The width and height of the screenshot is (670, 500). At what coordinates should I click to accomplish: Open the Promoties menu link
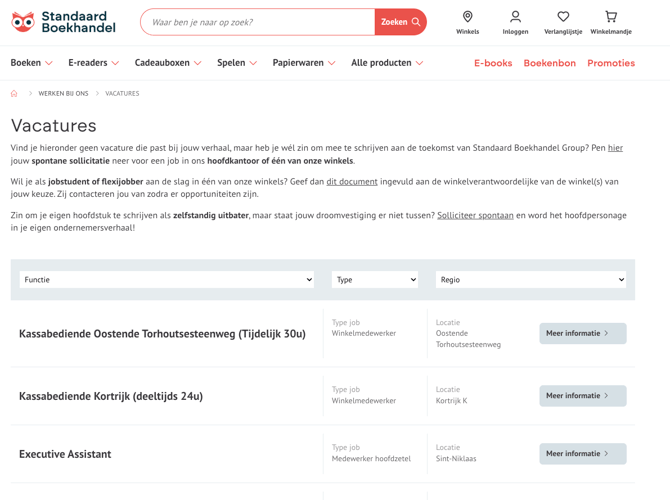[611, 63]
